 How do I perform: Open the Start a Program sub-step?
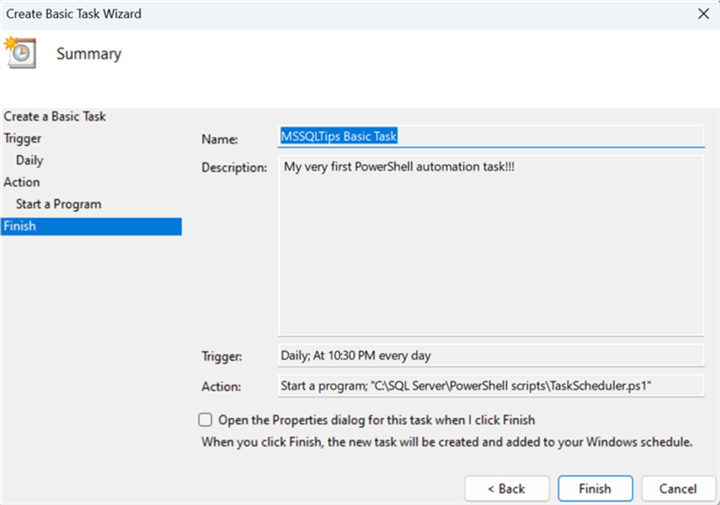(x=59, y=204)
